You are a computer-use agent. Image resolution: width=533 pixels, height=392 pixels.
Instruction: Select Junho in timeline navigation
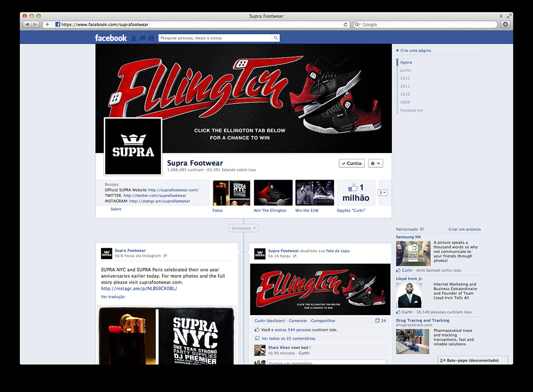click(405, 70)
